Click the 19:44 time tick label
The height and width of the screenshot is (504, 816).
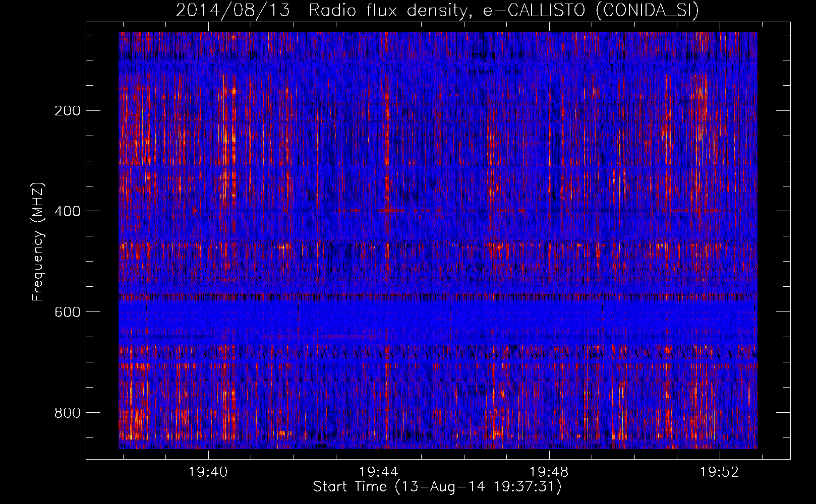tap(378, 472)
